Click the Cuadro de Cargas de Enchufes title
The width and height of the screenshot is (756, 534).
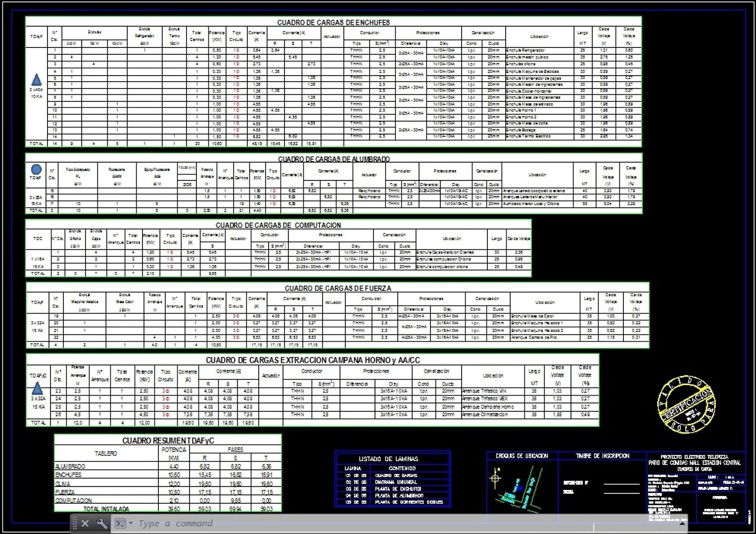333,22
